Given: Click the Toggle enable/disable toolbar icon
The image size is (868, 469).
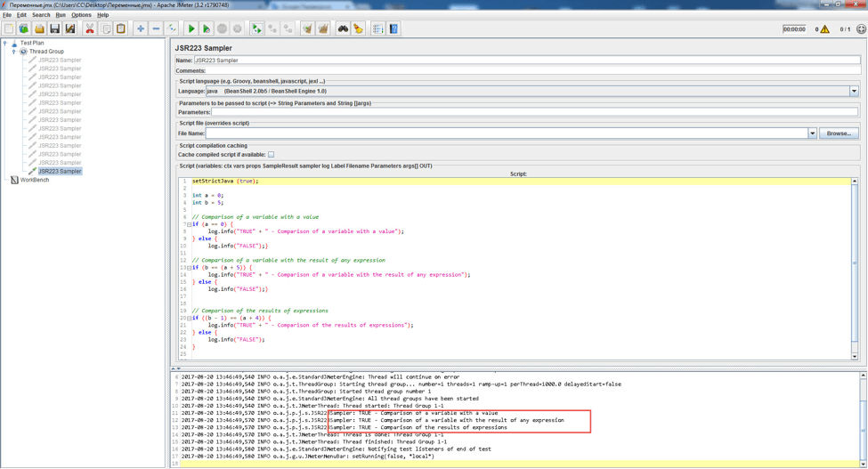Looking at the screenshot, I should [x=172, y=28].
